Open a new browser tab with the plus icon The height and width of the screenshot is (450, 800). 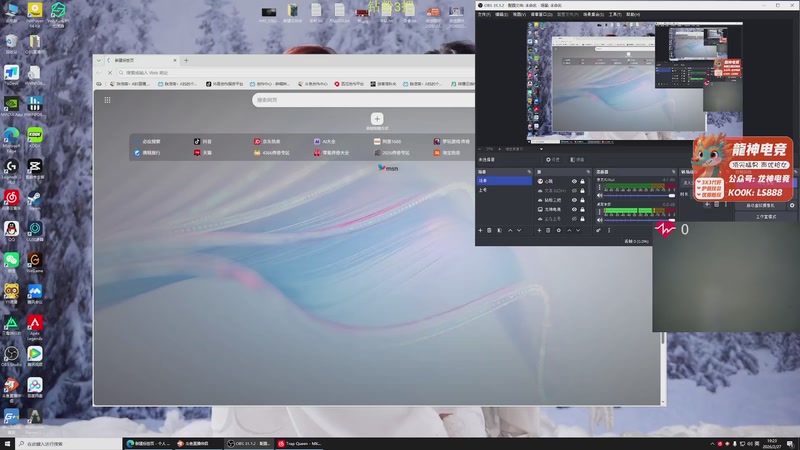click(186, 60)
